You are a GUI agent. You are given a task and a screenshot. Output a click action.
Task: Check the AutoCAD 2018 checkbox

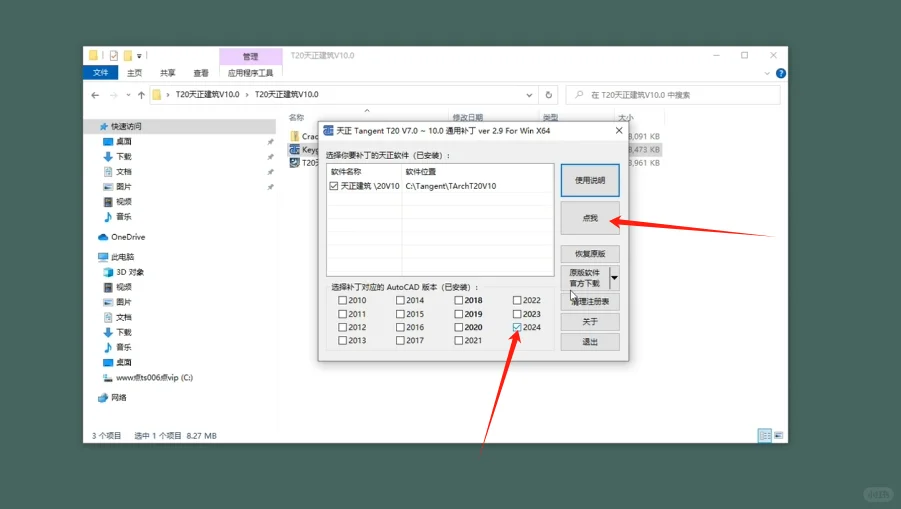point(459,300)
